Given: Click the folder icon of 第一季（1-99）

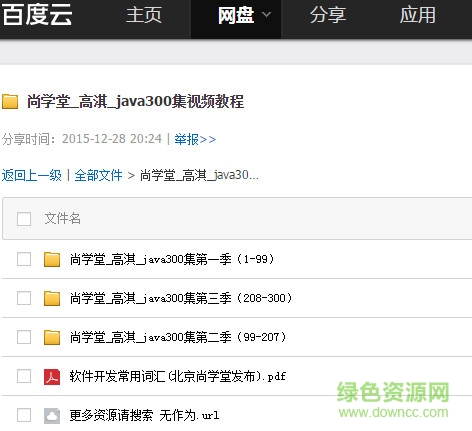Looking at the screenshot, I should click(52, 259).
